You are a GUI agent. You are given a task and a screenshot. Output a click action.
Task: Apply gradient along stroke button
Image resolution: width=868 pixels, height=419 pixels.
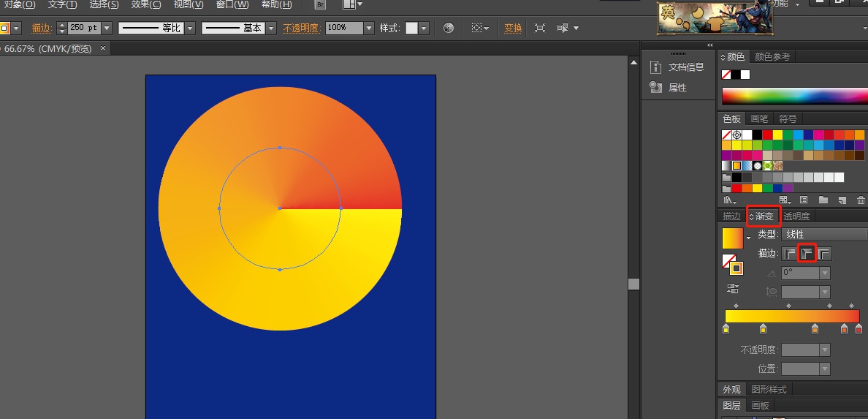tap(807, 254)
